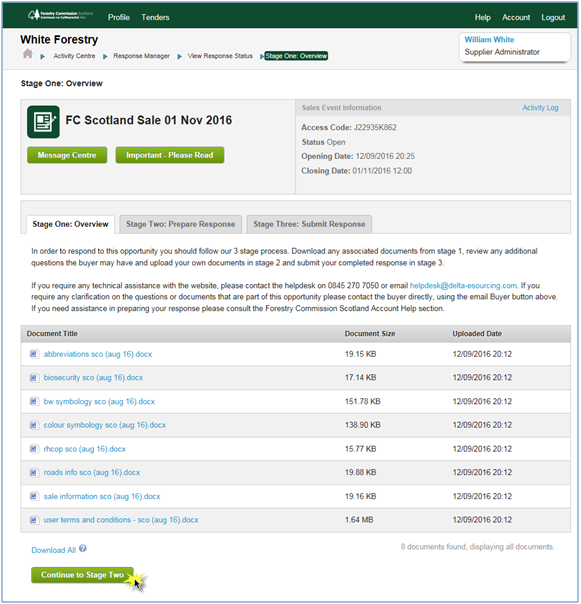Open the Help menu item

[482, 17]
